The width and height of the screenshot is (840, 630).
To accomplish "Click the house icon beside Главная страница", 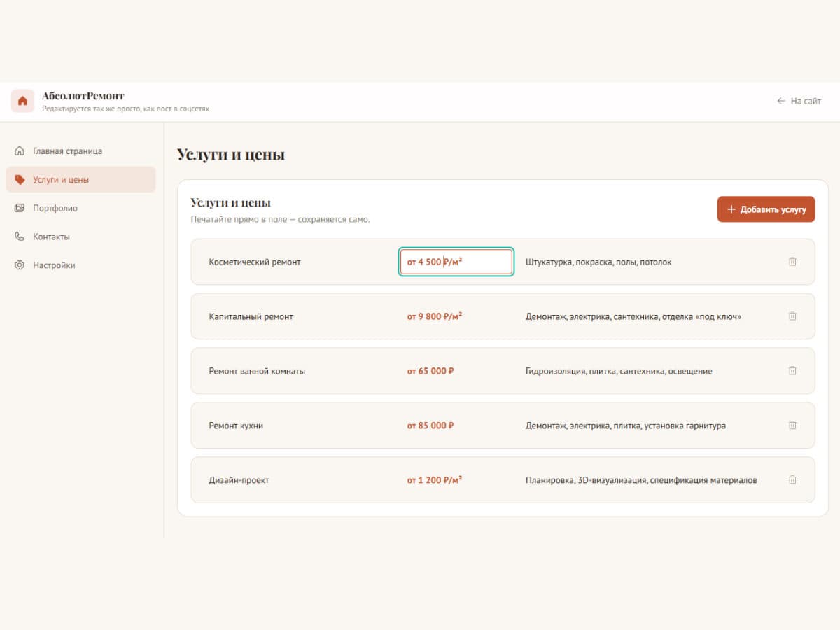I will coord(20,150).
